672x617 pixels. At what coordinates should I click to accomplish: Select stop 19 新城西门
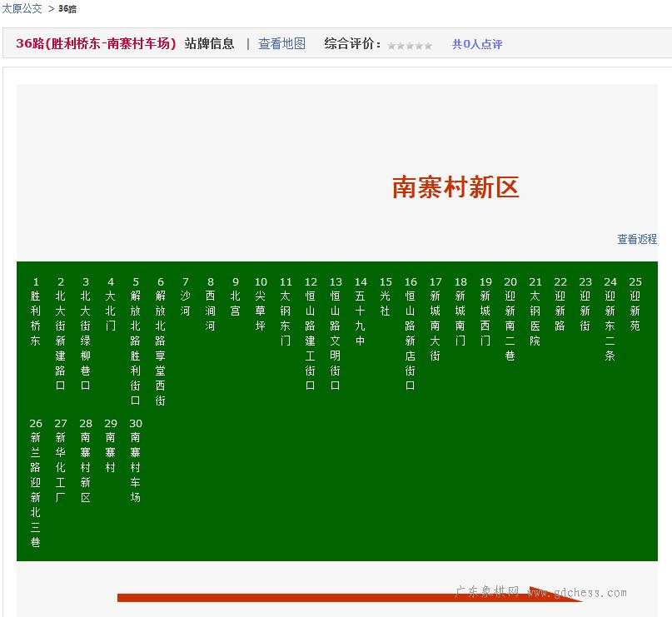(x=485, y=311)
